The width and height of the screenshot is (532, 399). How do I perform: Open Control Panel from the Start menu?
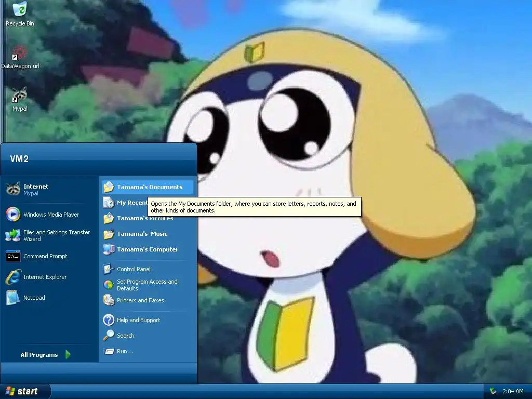(x=148, y=269)
